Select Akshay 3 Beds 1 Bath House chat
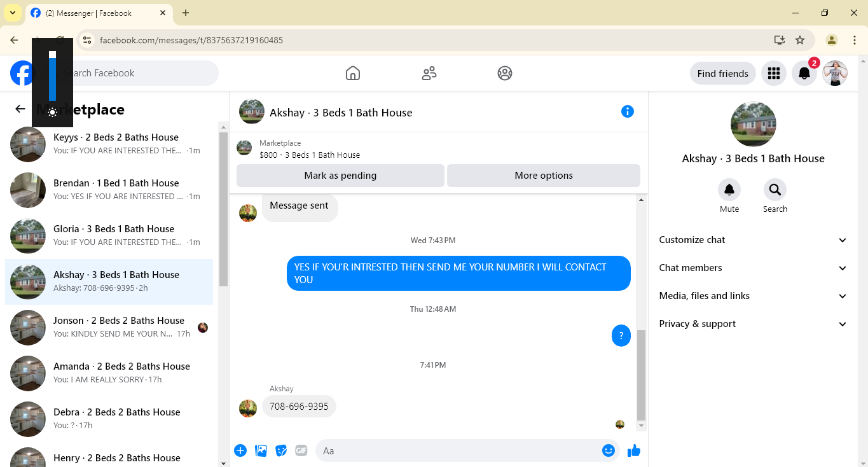Viewport: 868px width, 467px height. pyautogui.click(x=109, y=282)
